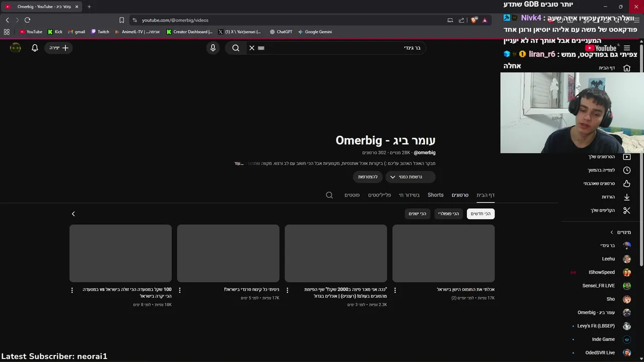Viewport: 644px width, 362px height.
Task: Switch to Videos tab (סרטונים)
Action: click(460, 195)
